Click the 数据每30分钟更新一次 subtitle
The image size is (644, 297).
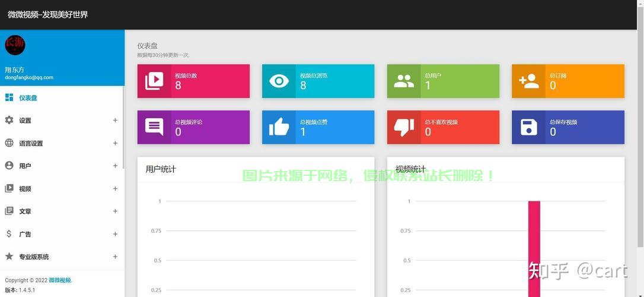[163, 55]
